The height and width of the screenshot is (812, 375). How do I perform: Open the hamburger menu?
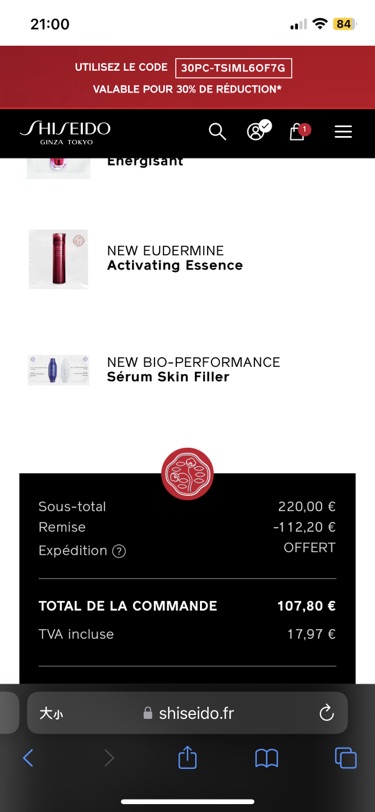[x=343, y=132]
